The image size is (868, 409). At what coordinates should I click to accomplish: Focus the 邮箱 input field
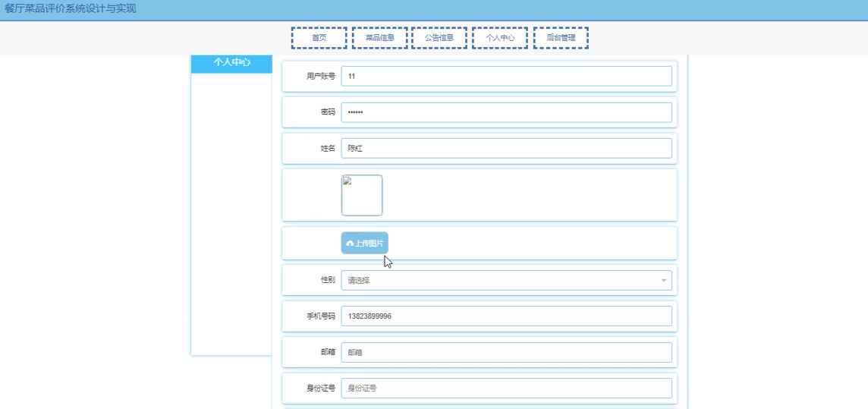[507, 353]
